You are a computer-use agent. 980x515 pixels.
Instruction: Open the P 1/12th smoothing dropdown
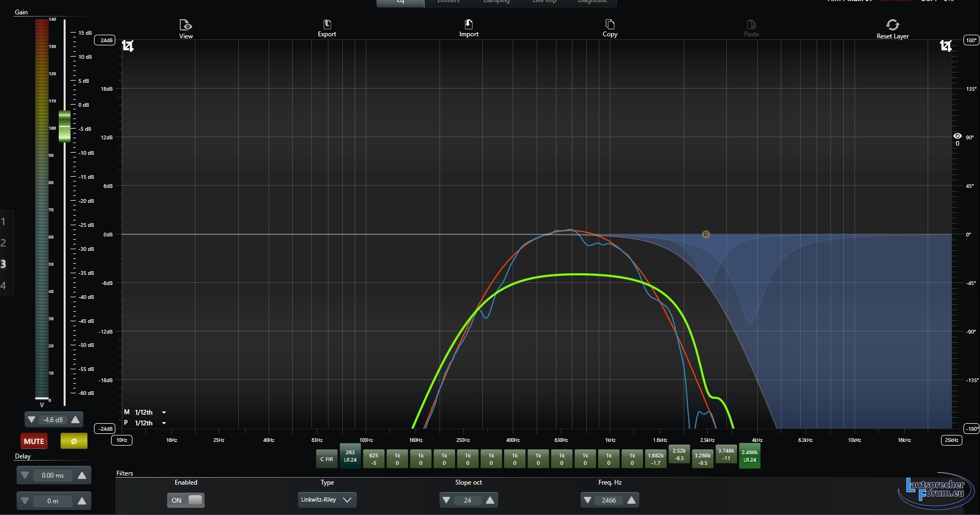[x=164, y=423]
